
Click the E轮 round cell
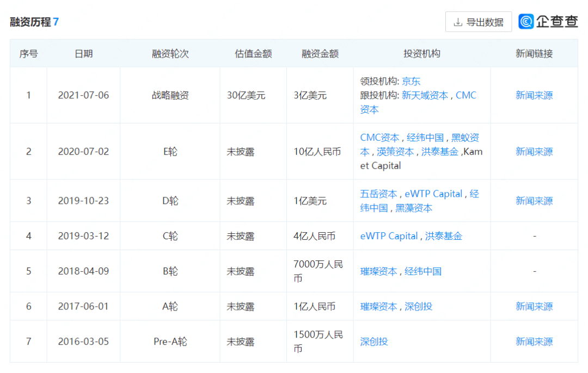[170, 151]
